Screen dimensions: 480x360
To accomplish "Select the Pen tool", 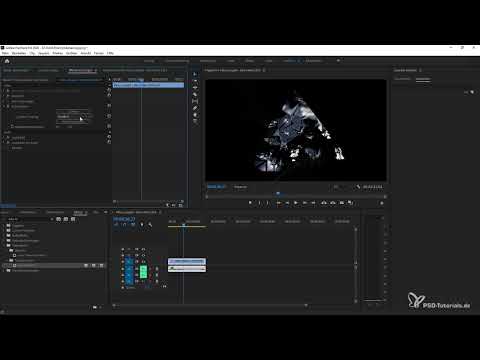I will [x=195, y=108].
